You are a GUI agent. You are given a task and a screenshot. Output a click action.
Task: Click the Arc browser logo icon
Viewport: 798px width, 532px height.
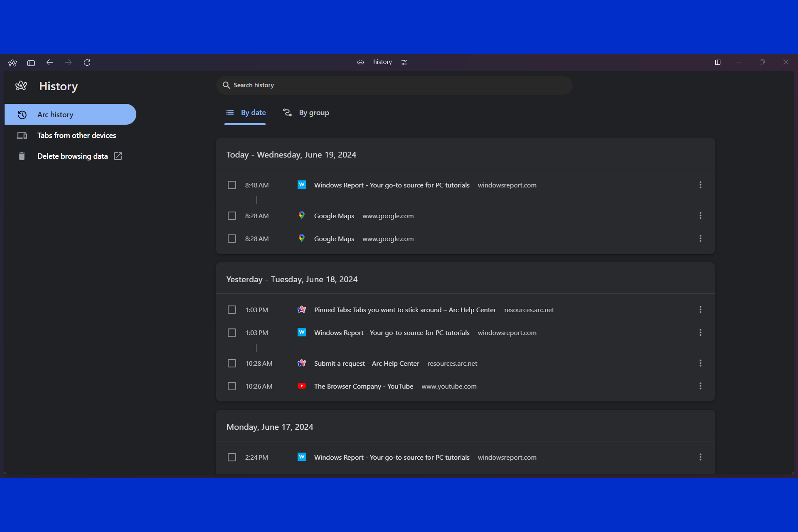pos(12,62)
